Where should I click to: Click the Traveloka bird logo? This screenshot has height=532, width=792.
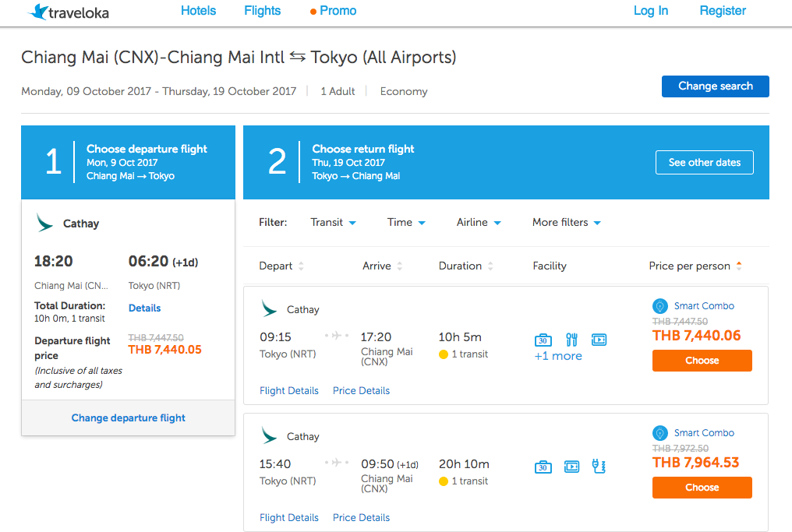pos(38,12)
